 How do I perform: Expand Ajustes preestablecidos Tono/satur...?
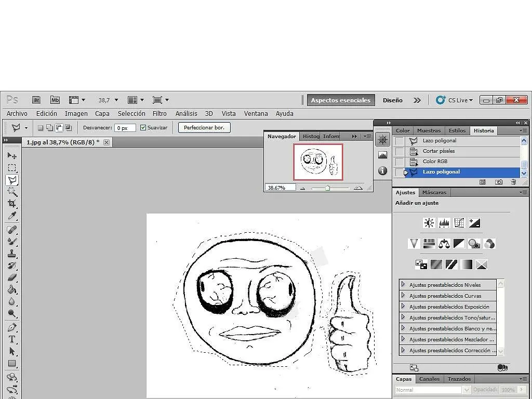(x=403, y=317)
